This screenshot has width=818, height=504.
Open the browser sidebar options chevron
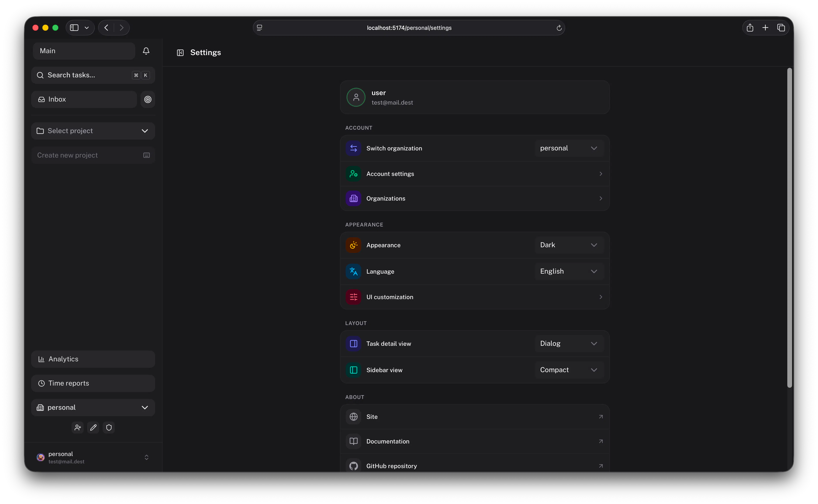(87, 28)
